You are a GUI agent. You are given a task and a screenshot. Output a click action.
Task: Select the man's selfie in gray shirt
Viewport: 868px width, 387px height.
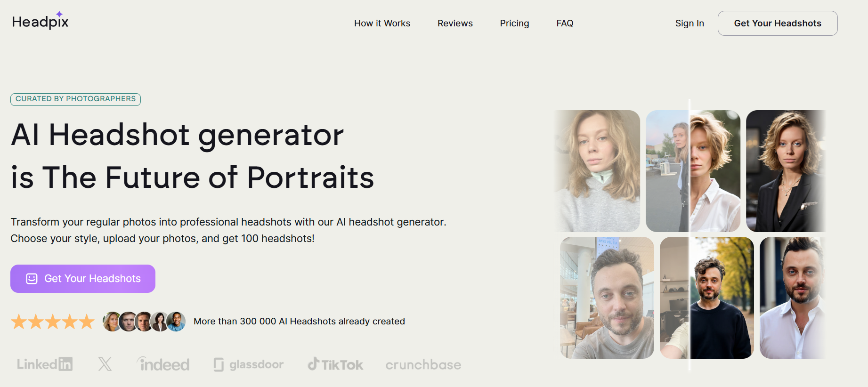pos(607,298)
